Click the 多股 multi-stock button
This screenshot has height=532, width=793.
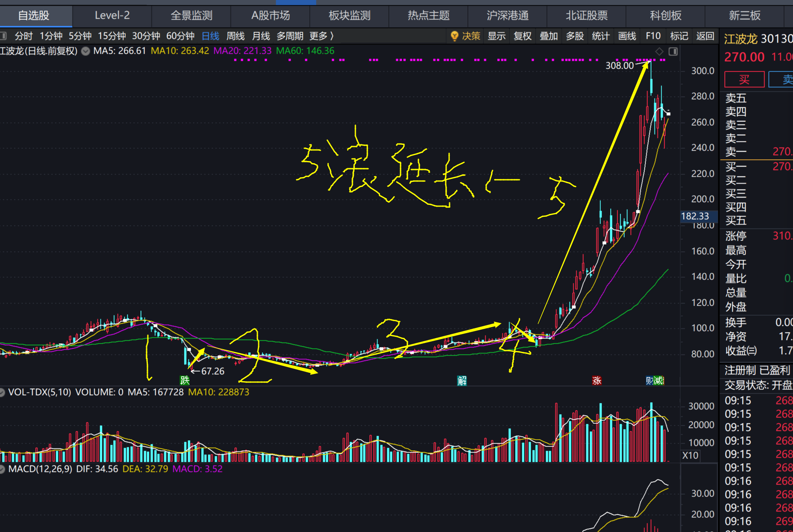point(575,36)
